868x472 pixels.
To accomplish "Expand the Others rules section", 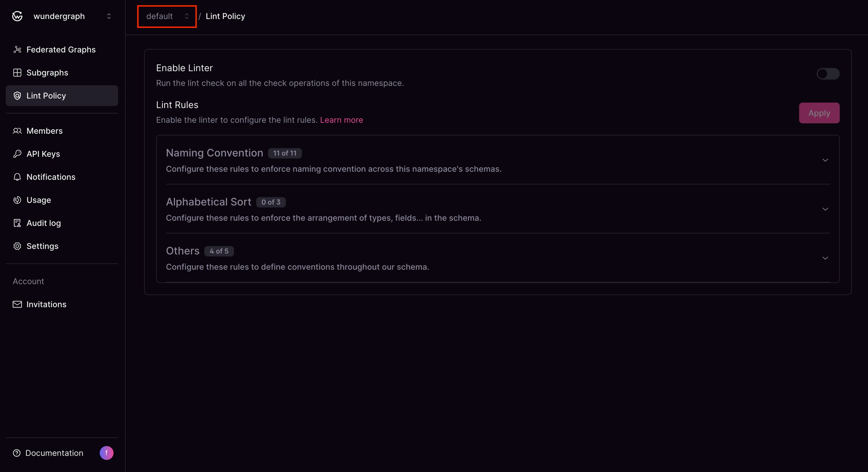I will (825, 258).
